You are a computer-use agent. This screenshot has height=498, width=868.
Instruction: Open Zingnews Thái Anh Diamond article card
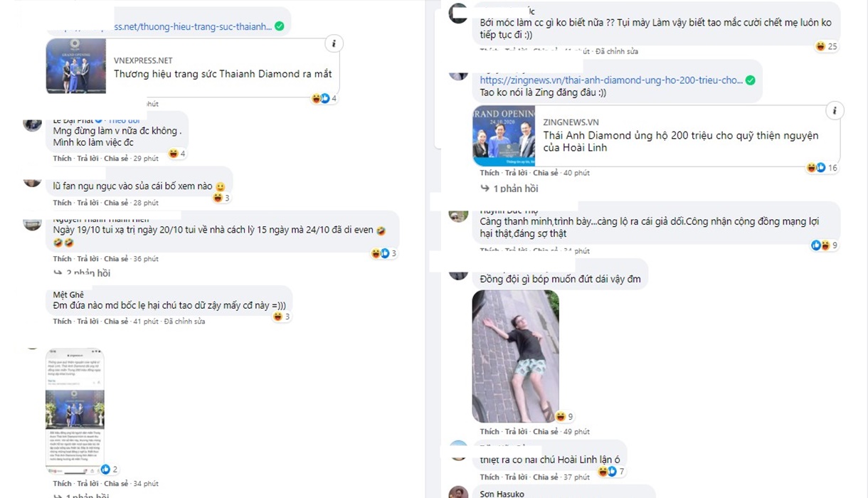pyautogui.click(x=657, y=135)
